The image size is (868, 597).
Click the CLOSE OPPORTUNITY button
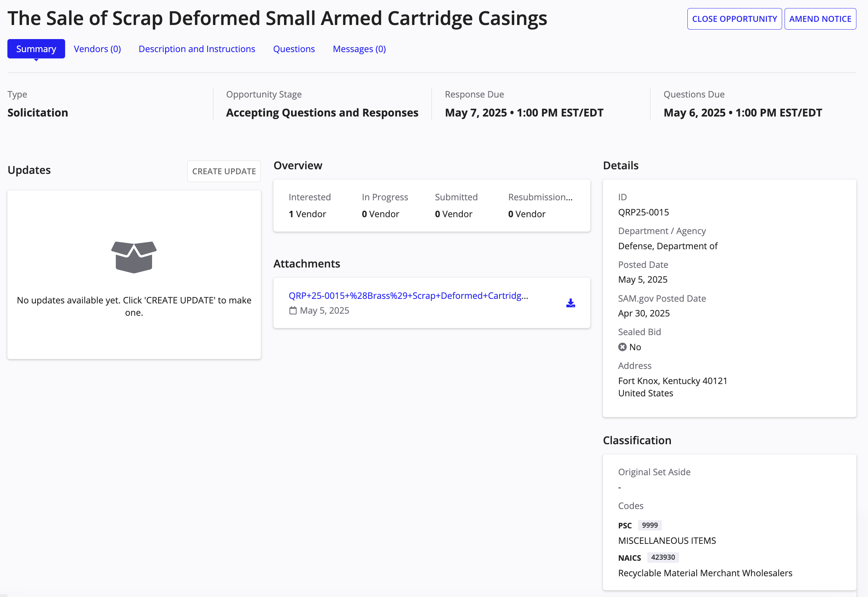pos(734,19)
